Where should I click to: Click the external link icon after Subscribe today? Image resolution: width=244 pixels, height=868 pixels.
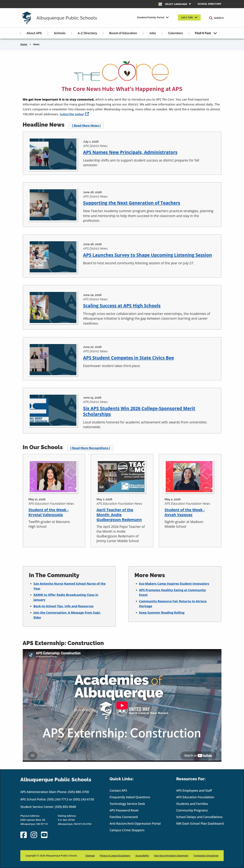87,114
